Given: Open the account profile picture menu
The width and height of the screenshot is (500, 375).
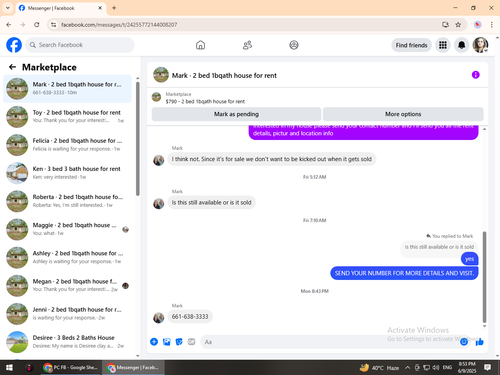Looking at the screenshot, I should tap(480, 45).
